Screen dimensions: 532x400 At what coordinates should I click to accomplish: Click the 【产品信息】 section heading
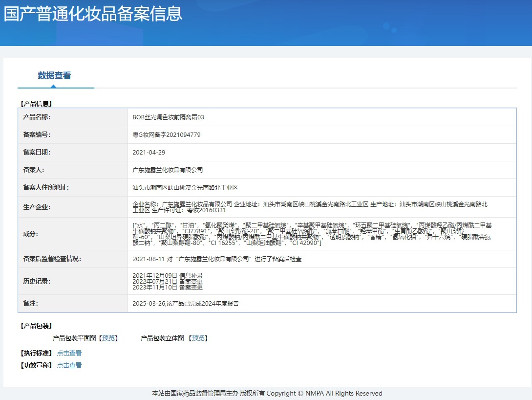coord(36,104)
